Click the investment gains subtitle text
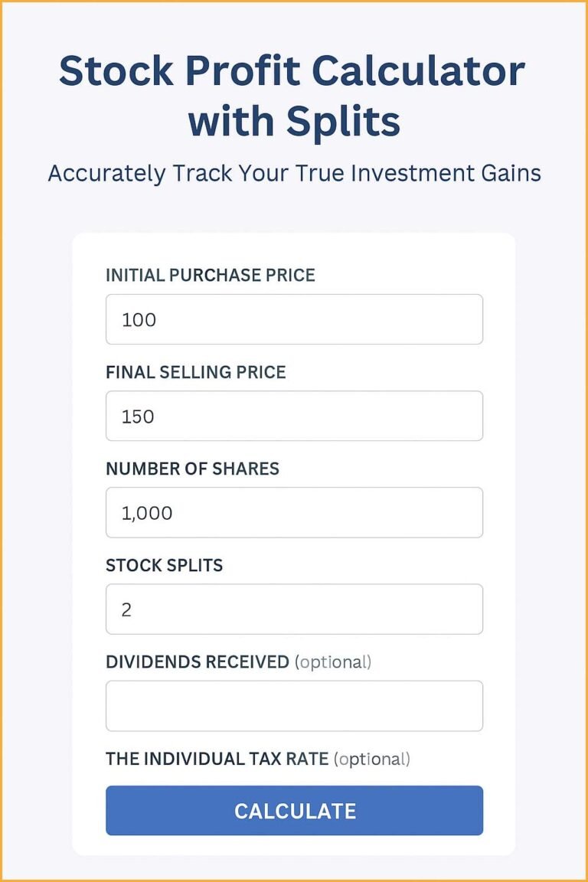The width and height of the screenshot is (588, 882). click(x=294, y=173)
